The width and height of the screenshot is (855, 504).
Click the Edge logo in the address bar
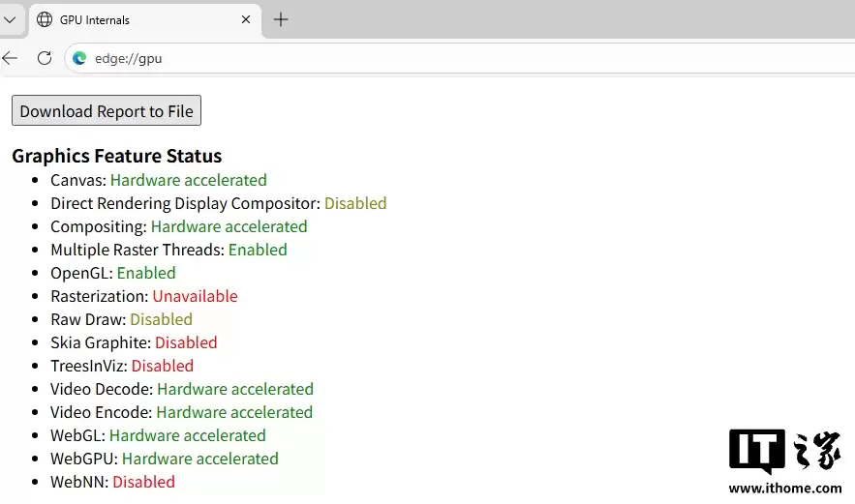tap(79, 58)
